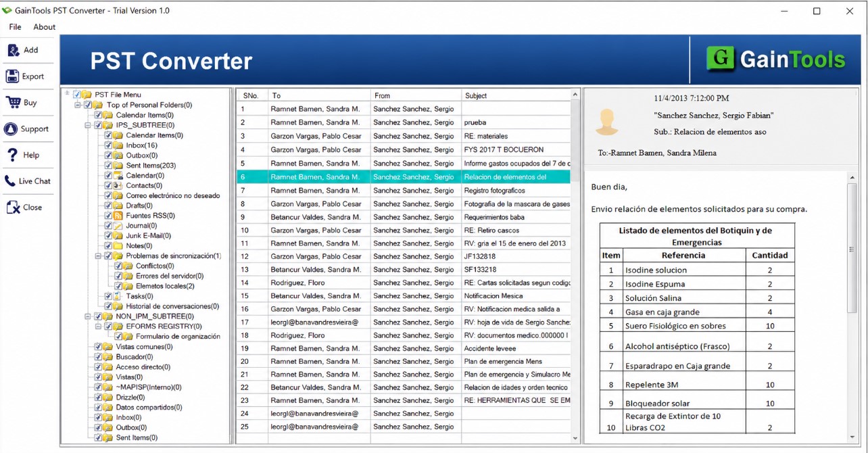Click the Sent Items(203) folder icon
Image resolution: width=868 pixels, height=453 pixels.
point(118,166)
